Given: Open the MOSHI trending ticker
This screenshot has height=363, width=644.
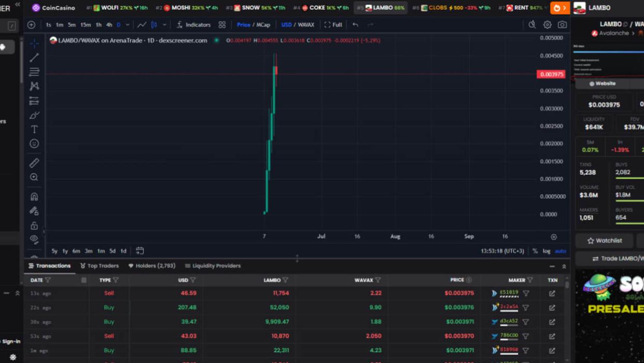Looking at the screenshot, I should coord(186,8).
